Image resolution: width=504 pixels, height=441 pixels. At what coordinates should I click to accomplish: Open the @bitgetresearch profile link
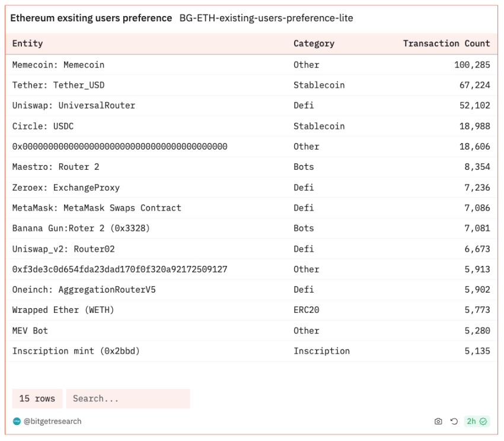point(52,421)
